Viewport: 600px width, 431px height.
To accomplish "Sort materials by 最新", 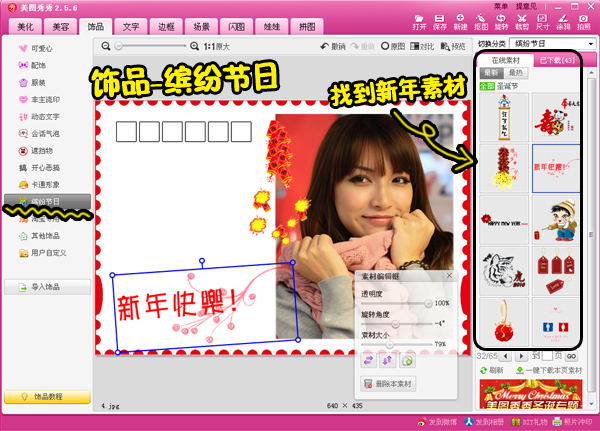I will [x=492, y=72].
